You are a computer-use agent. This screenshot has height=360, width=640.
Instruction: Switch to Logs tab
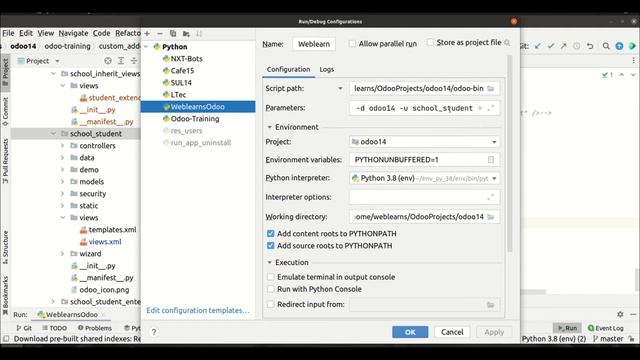[327, 69]
